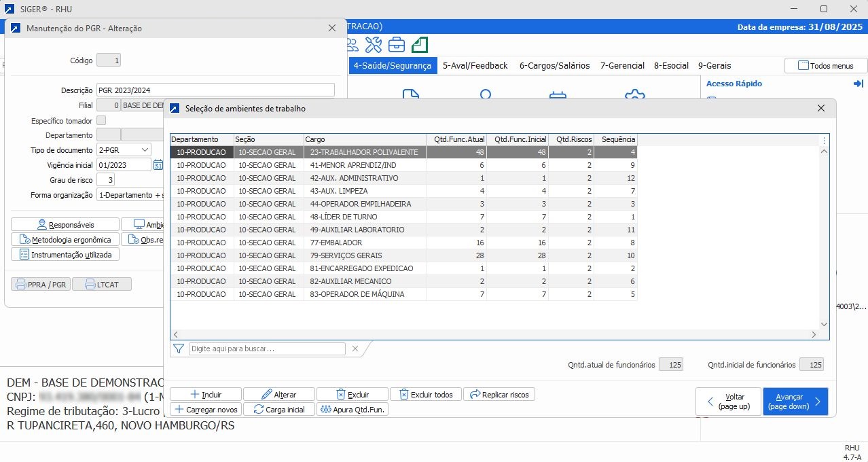The image size is (868, 462).
Task: Click the wrench and screwdriver tools icon
Action: click(x=374, y=45)
